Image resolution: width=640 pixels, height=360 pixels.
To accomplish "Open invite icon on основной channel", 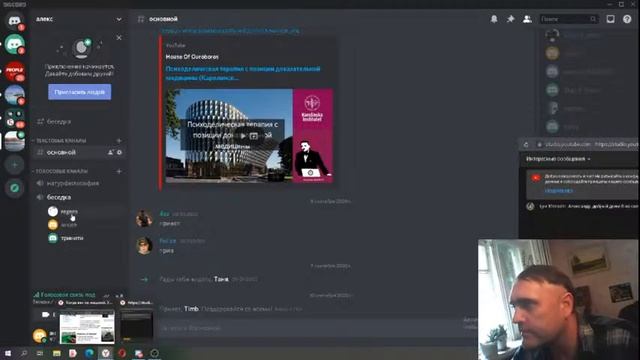I will click(110, 152).
